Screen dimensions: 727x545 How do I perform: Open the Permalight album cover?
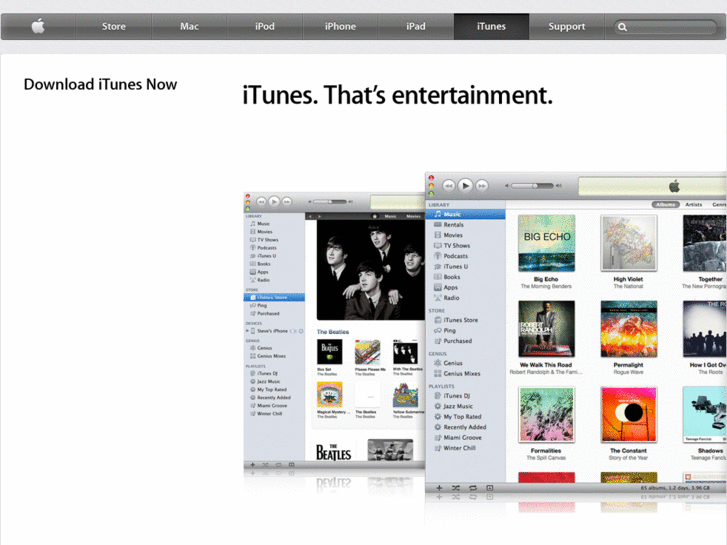(x=628, y=329)
